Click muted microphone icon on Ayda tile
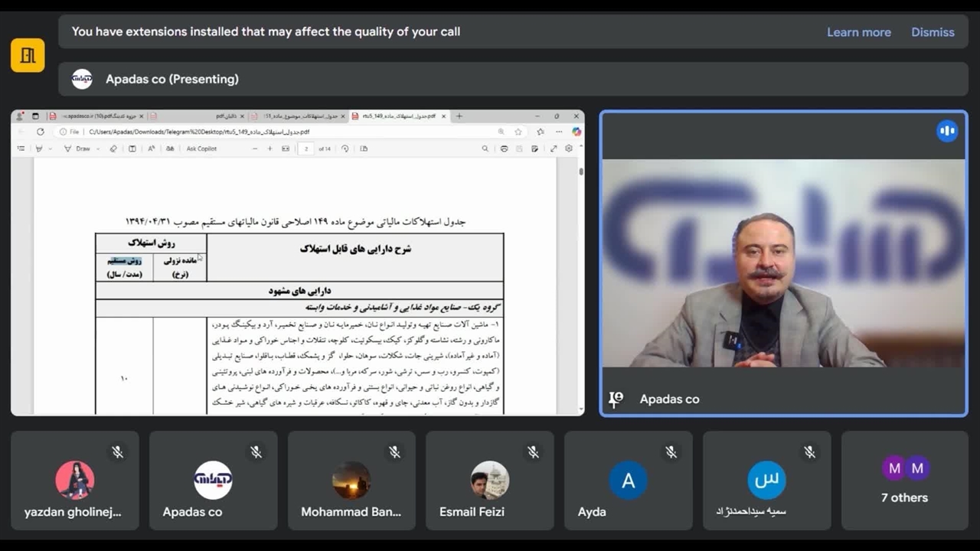980x551 pixels. (x=671, y=452)
